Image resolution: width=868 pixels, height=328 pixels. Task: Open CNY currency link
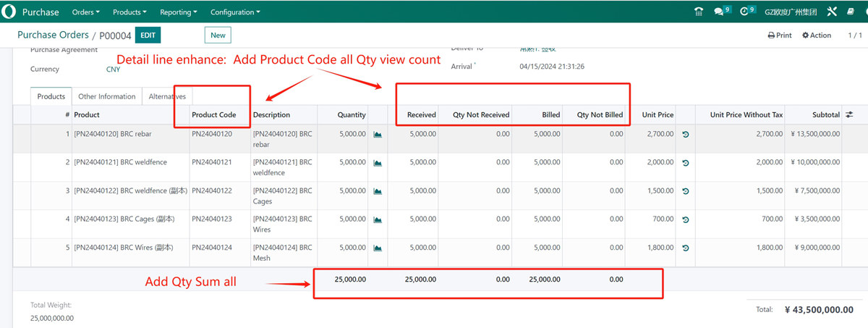(114, 70)
